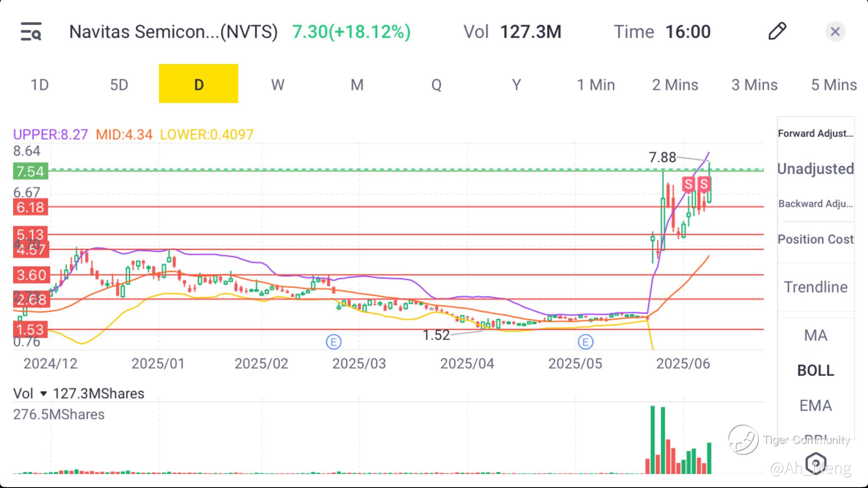This screenshot has width=868, height=488.
Task: Toggle Position Cost display
Action: point(815,239)
